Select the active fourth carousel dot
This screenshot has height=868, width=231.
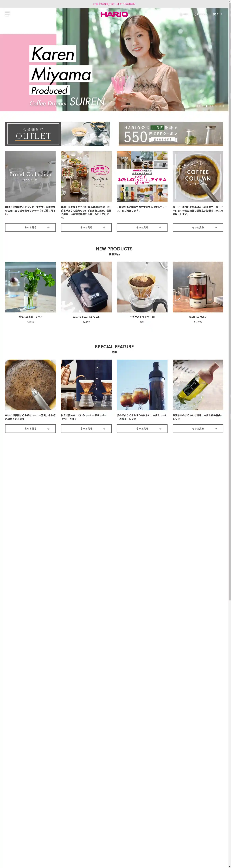tap(206, 106)
